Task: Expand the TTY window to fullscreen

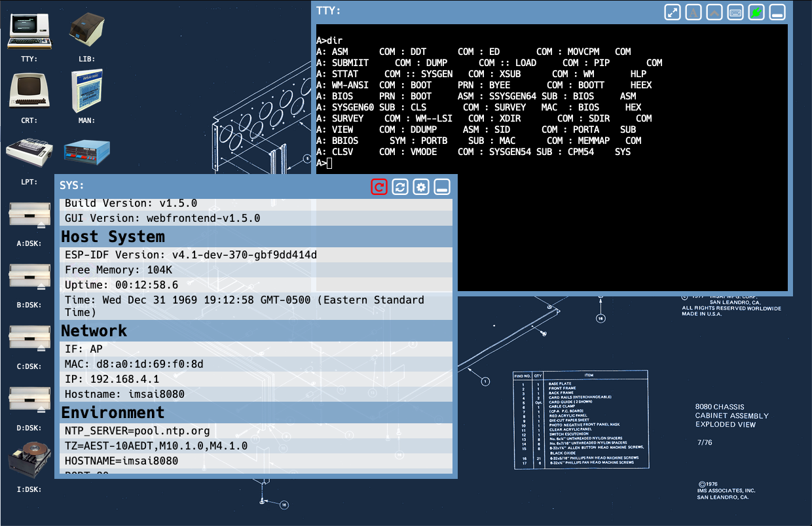Action: [x=673, y=12]
